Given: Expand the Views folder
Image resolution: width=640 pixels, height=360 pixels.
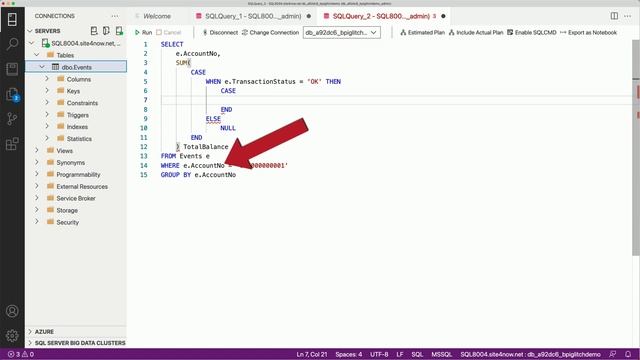Looking at the screenshot, I should [37, 150].
